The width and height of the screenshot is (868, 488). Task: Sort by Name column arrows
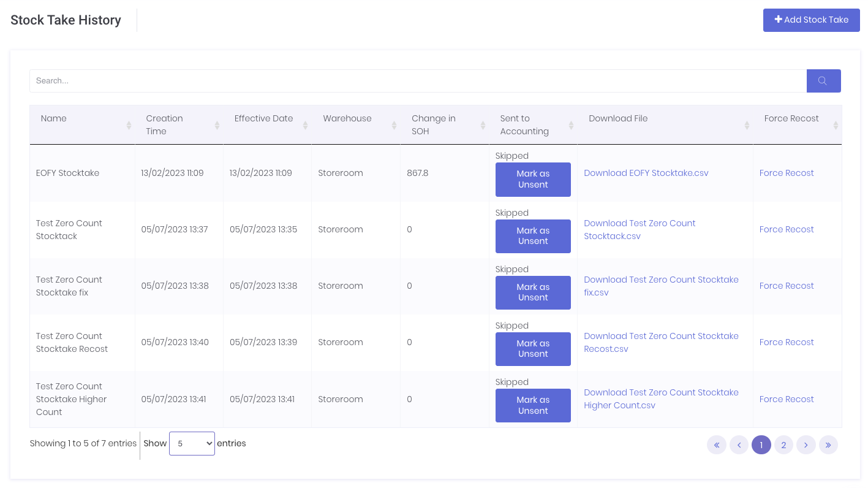(x=129, y=125)
